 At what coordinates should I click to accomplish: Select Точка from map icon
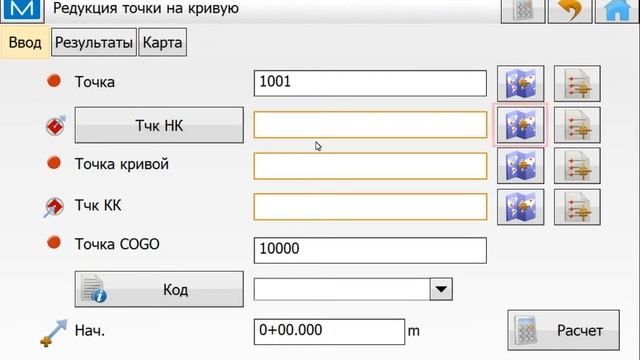520,84
